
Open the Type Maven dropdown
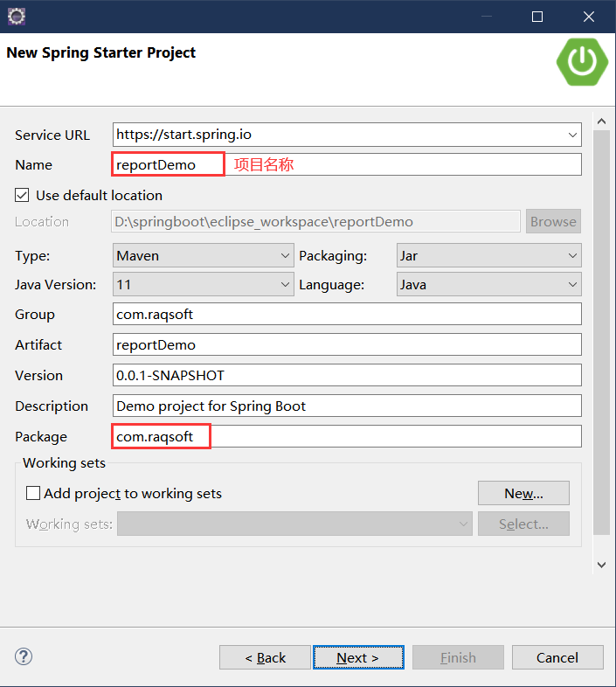285,256
